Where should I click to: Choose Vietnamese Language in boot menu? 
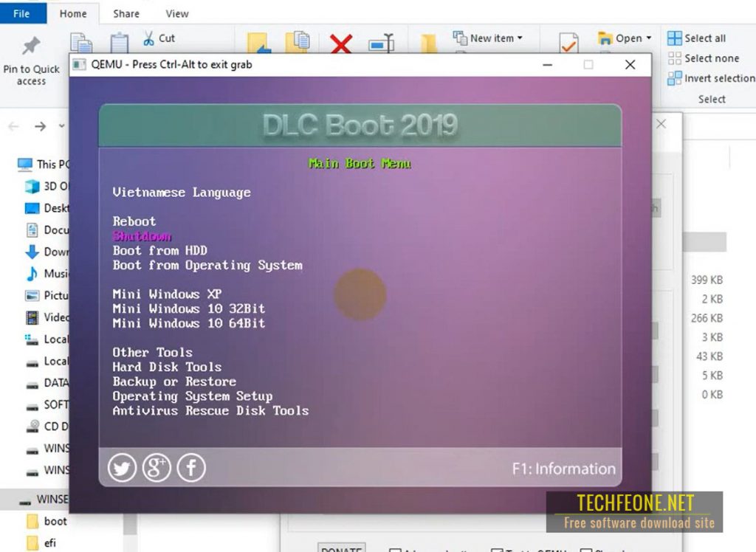pos(182,193)
